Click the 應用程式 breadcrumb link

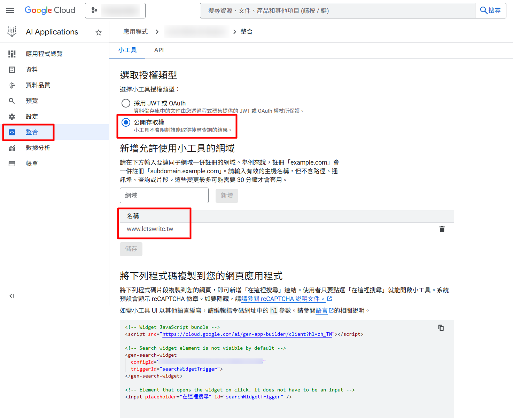[x=135, y=32]
